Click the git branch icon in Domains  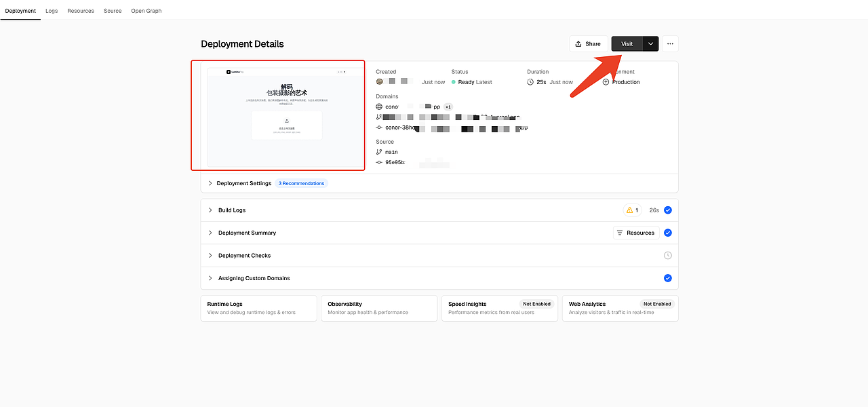(x=379, y=117)
